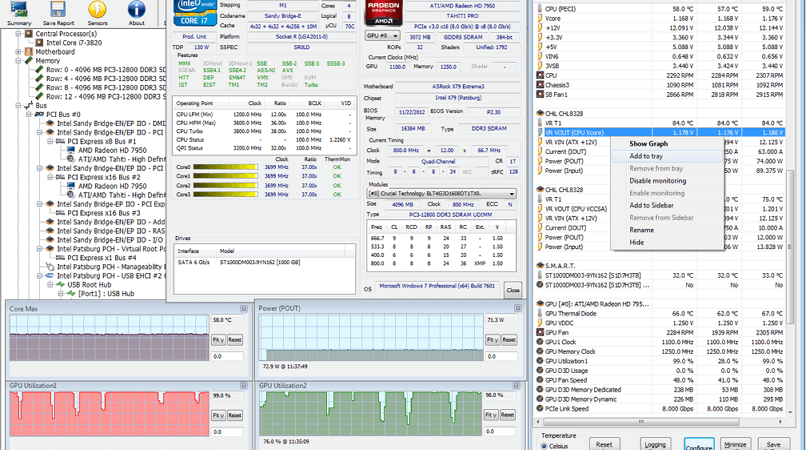Click the fan icon of SB Fan1 sensor
Screen dimensions: 806x450
[540, 94]
